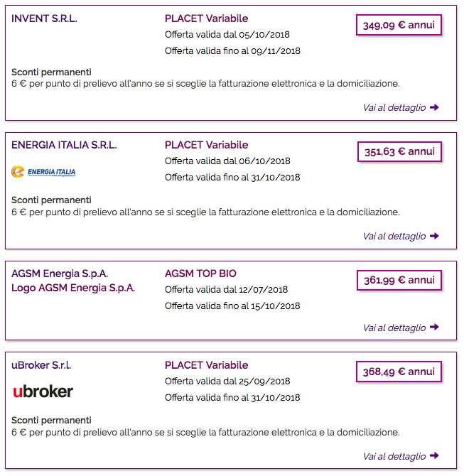Click the ubroker logo image
The image size is (464, 476).
(43, 391)
